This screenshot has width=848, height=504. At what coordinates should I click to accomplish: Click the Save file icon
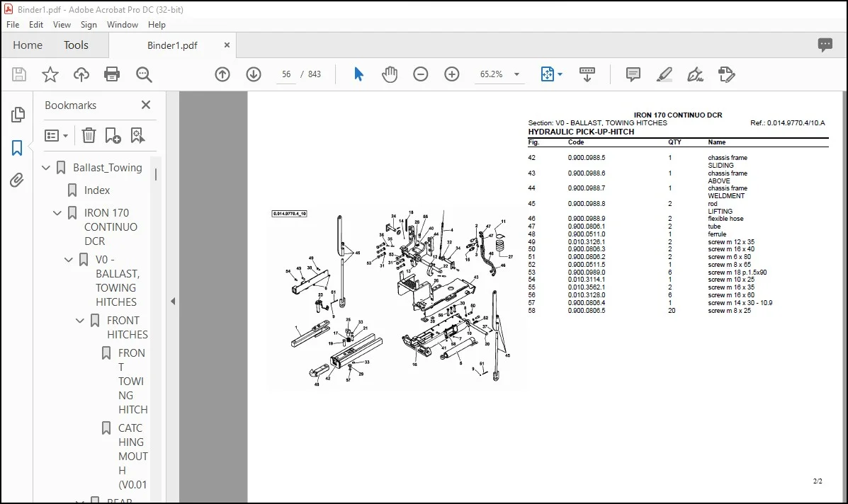[x=19, y=74]
